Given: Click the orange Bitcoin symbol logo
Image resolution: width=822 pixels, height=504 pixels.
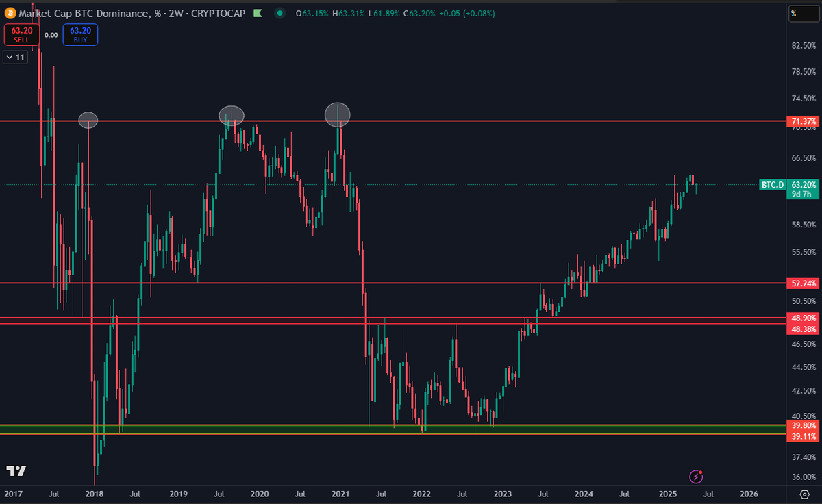Looking at the screenshot, I should [x=9, y=13].
